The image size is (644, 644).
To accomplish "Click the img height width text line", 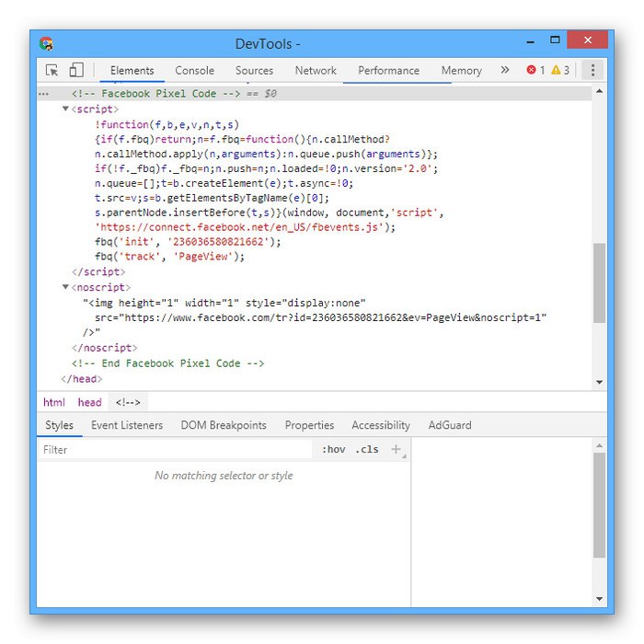I will coord(224,303).
